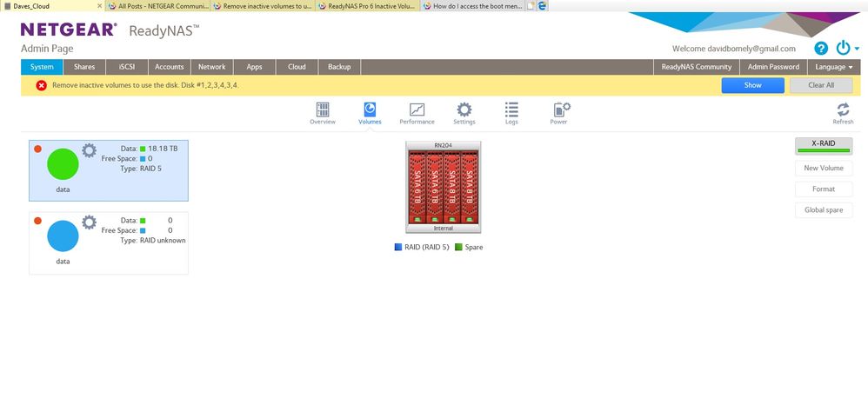868x398 pixels.
Task: Click red status dot on RAID unknown volume
Action: point(37,221)
